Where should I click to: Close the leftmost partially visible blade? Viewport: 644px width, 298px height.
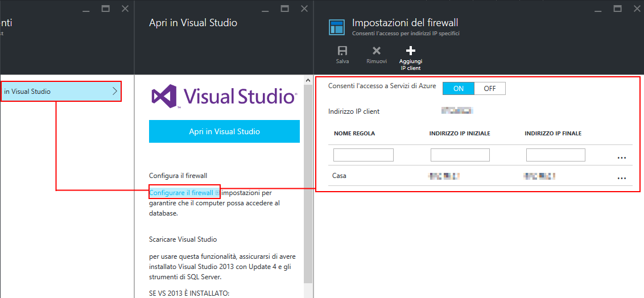click(125, 8)
